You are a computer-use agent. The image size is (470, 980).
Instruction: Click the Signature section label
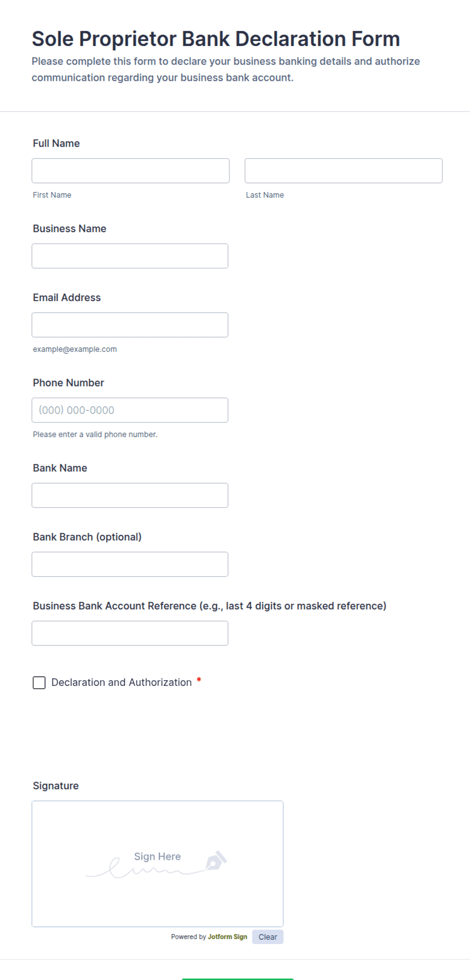pyautogui.click(x=56, y=786)
